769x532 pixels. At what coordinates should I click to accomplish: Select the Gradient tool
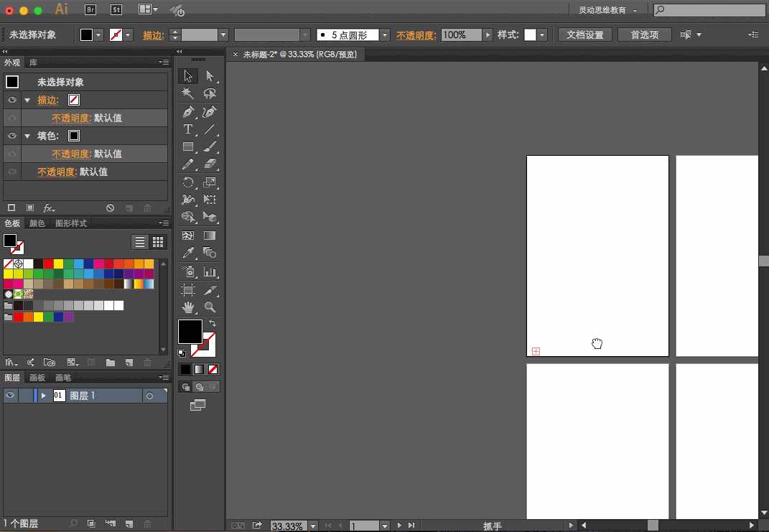[x=210, y=235]
